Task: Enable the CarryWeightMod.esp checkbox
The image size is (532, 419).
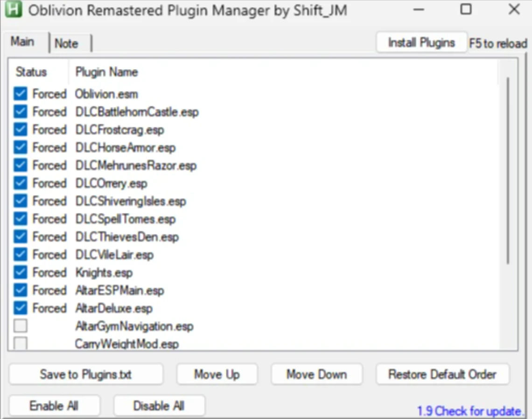Action: pos(20,343)
